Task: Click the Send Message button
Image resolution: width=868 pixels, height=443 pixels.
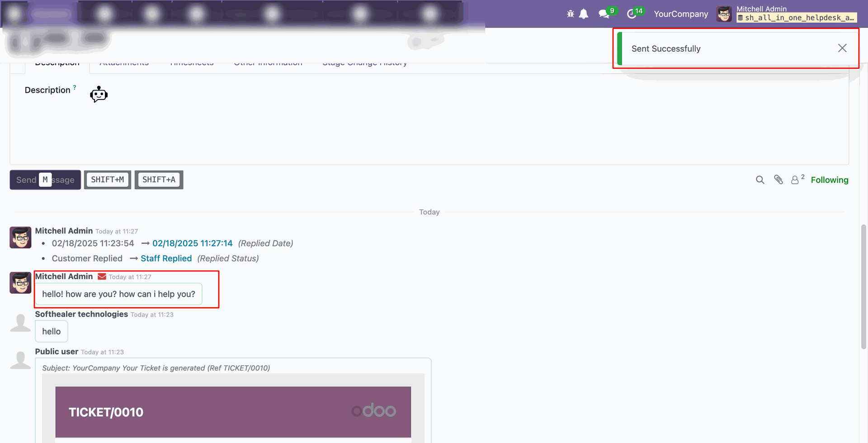Action: pos(45,180)
